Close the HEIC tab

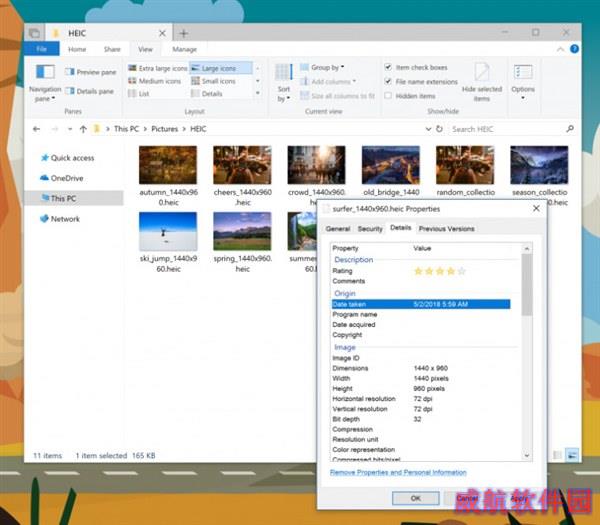pos(162,33)
